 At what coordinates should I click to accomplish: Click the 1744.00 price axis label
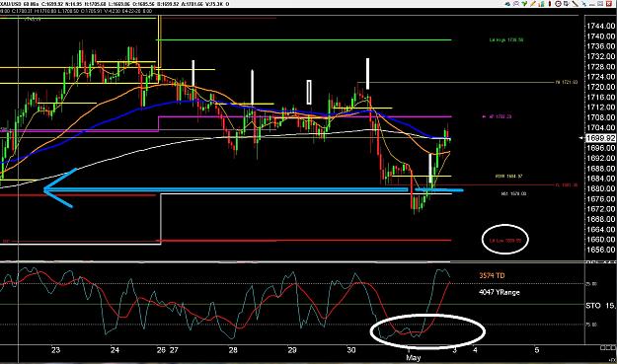coord(600,26)
